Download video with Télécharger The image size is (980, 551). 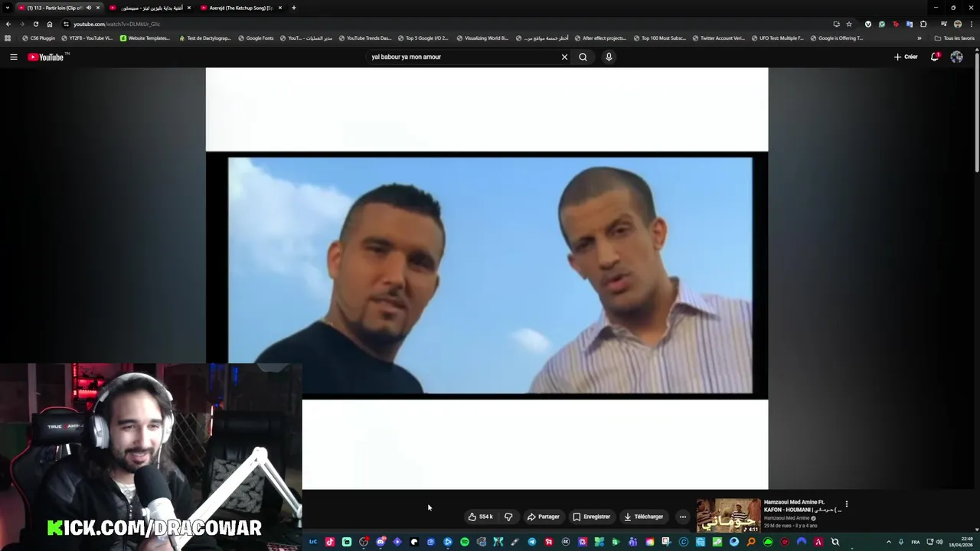coord(644,517)
